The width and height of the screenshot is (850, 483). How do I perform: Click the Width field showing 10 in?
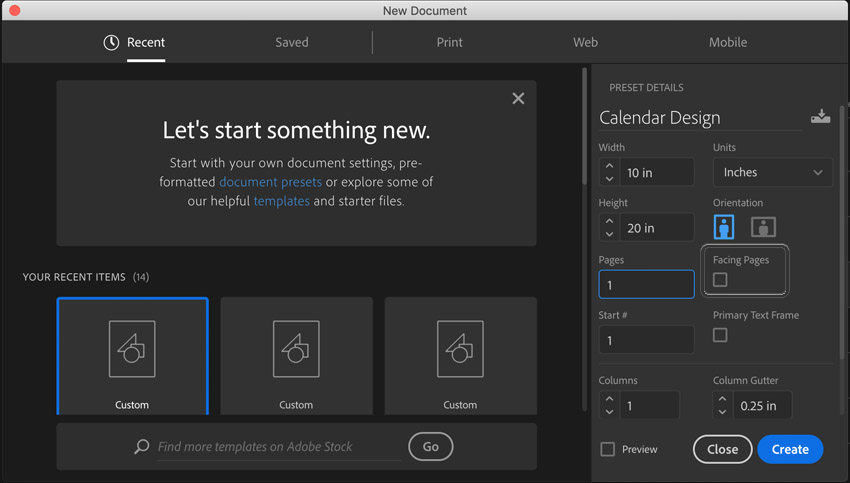point(656,172)
